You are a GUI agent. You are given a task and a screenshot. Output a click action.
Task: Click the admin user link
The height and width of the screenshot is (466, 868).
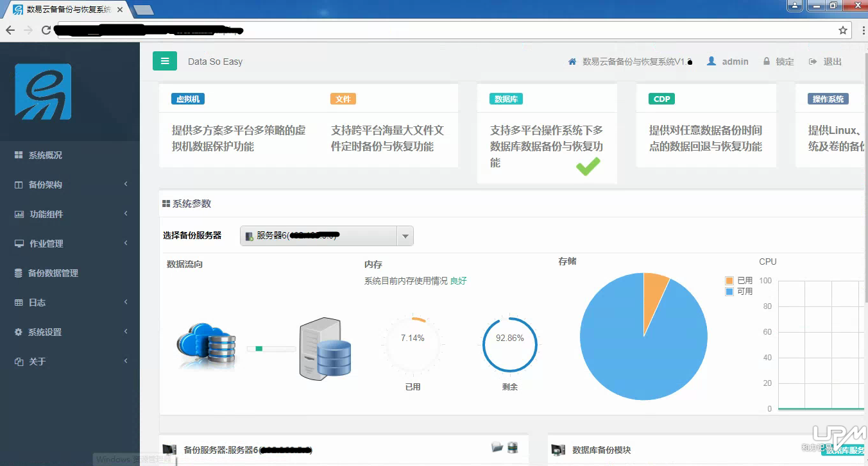(735, 62)
